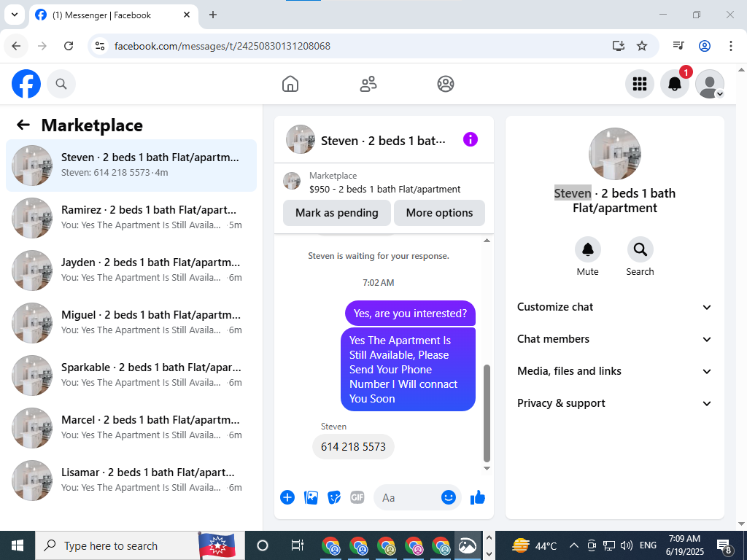Open Miguel's conversation in the list
This screenshot has width=747, height=560.
coord(131,322)
